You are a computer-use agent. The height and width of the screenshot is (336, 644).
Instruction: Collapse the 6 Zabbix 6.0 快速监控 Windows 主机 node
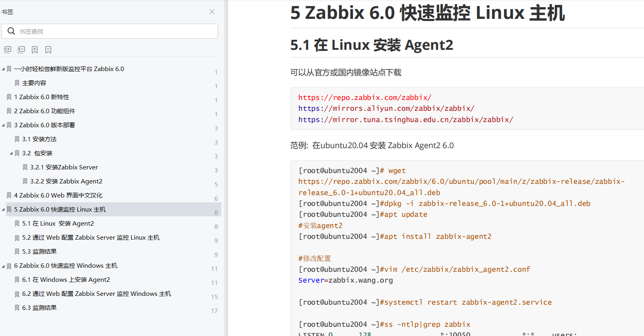coord(3,266)
